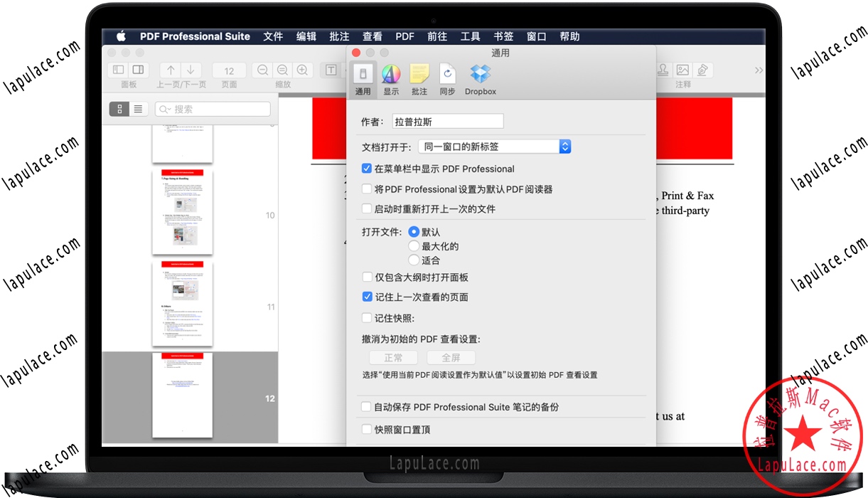Select the text tool icon in toolbar
Screen dimensions: 868x498
(x=331, y=70)
